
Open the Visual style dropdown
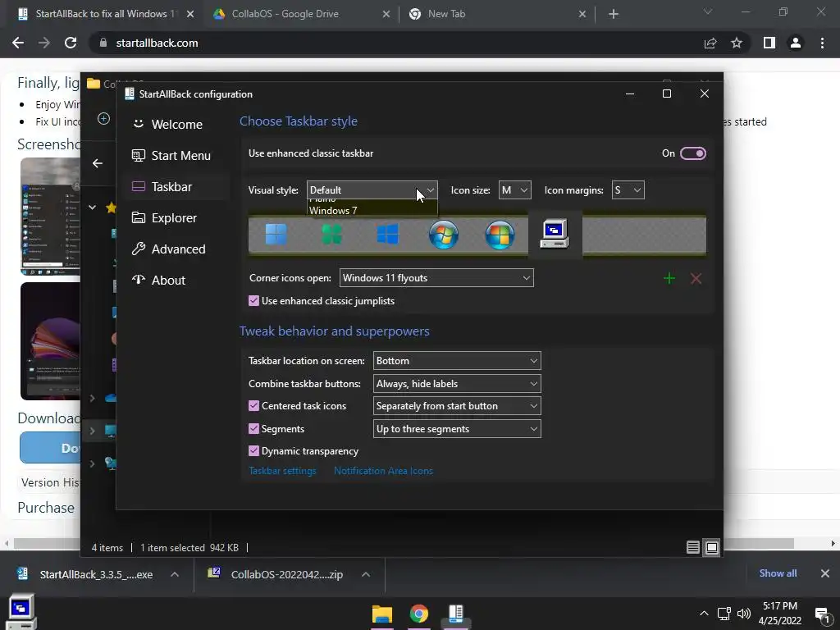pos(372,190)
